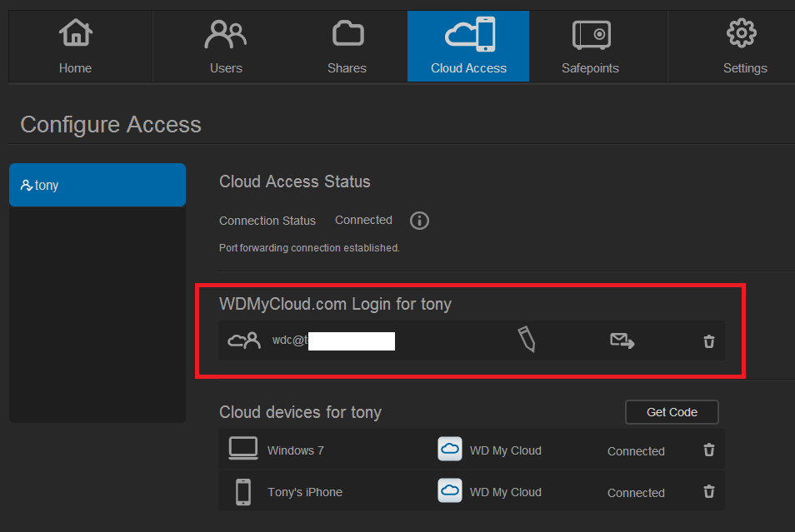Click the Configure Access page title
This screenshot has height=532, width=795.
(x=111, y=125)
